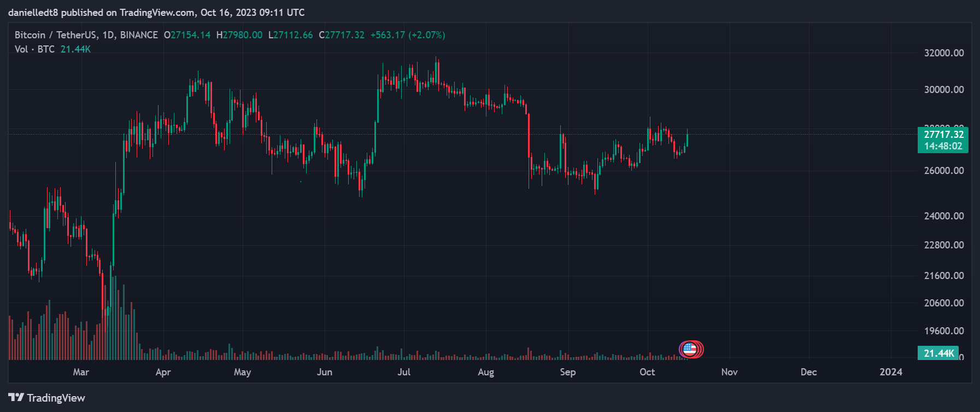Click the high value H27980.00
Screen dimensions: 980x412
tap(239, 35)
